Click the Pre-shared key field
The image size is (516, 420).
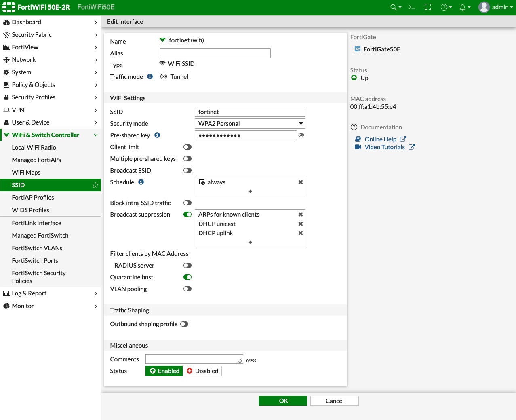click(x=246, y=135)
